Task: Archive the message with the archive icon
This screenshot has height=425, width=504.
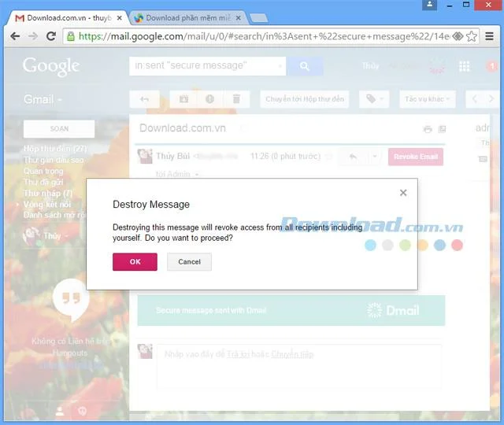Action: click(x=183, y=99)
